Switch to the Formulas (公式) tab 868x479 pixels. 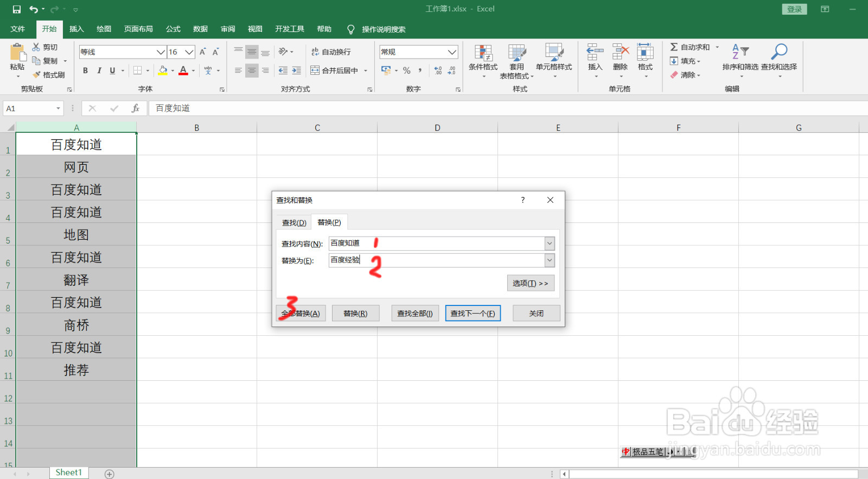click(173, 29)
